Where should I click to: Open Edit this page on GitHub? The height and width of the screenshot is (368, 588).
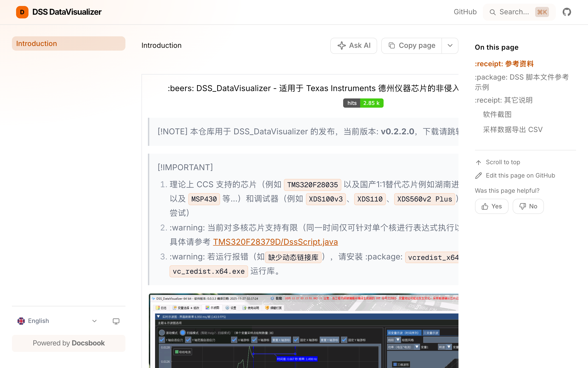click(515, 175)
